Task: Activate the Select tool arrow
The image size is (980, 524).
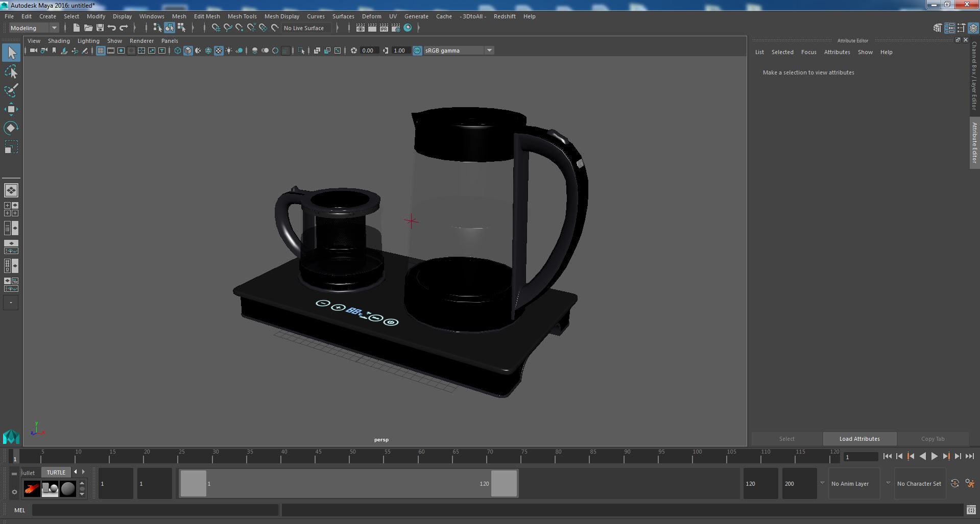Action: (x=11, y=53)
